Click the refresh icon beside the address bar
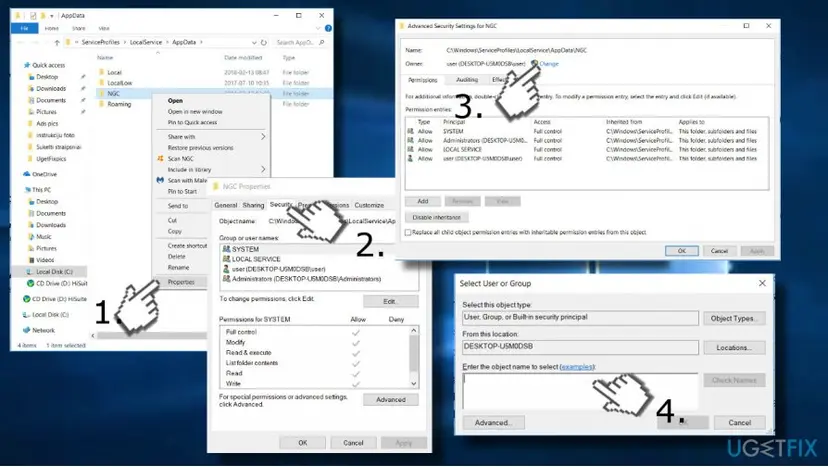The image size is (828, 467). [264, 42]
